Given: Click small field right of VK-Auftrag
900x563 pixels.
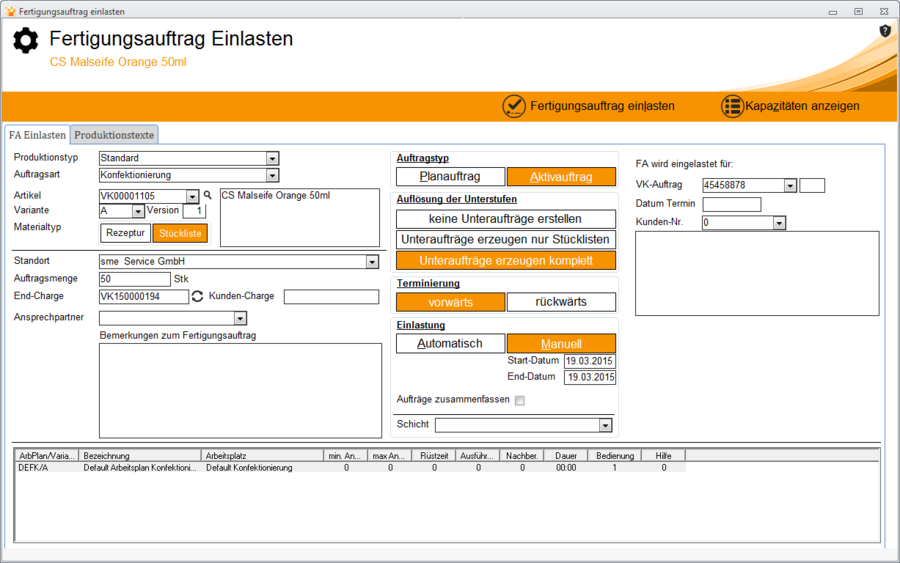Looking at the screenshot, I should [x=812, y=185].
